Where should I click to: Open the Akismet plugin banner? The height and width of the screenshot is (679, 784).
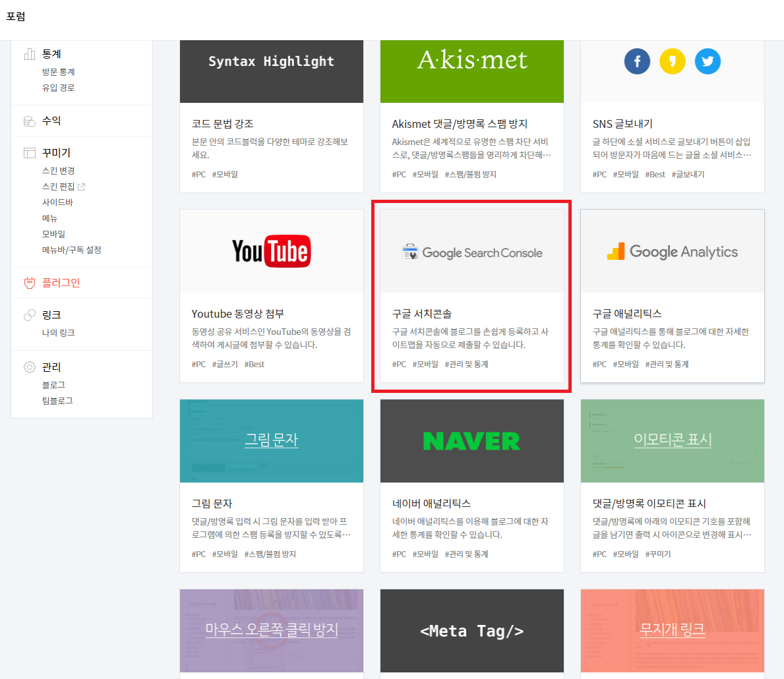472,71
